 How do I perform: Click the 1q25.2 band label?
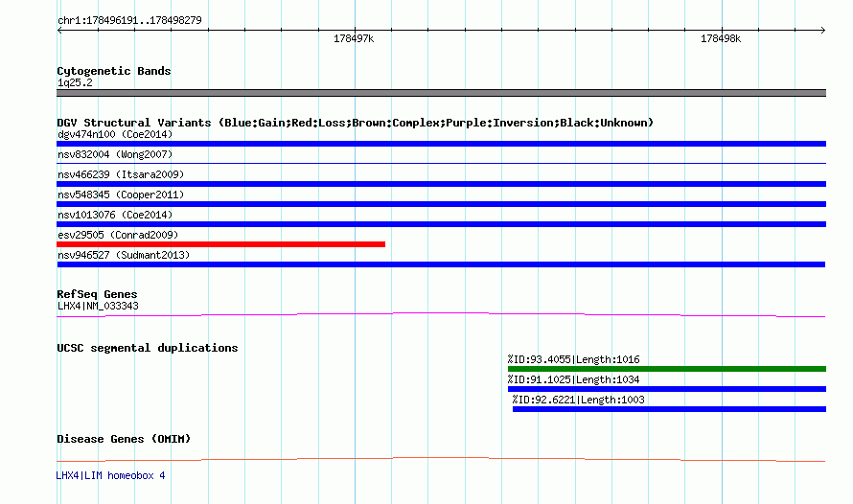pos(75,82)
